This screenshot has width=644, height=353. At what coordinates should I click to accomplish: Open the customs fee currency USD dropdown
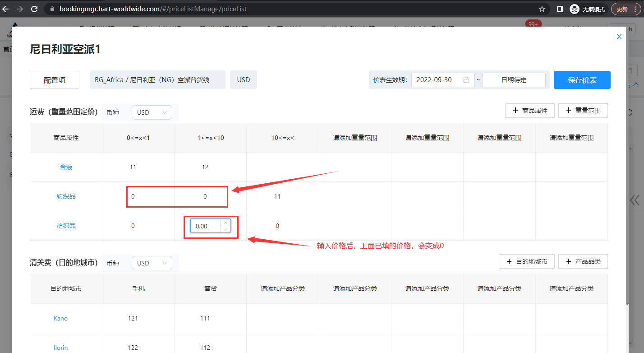click(x=152, y=263)
